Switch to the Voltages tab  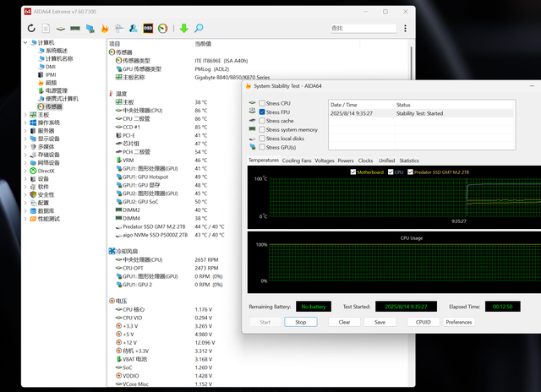coord(325,161)
